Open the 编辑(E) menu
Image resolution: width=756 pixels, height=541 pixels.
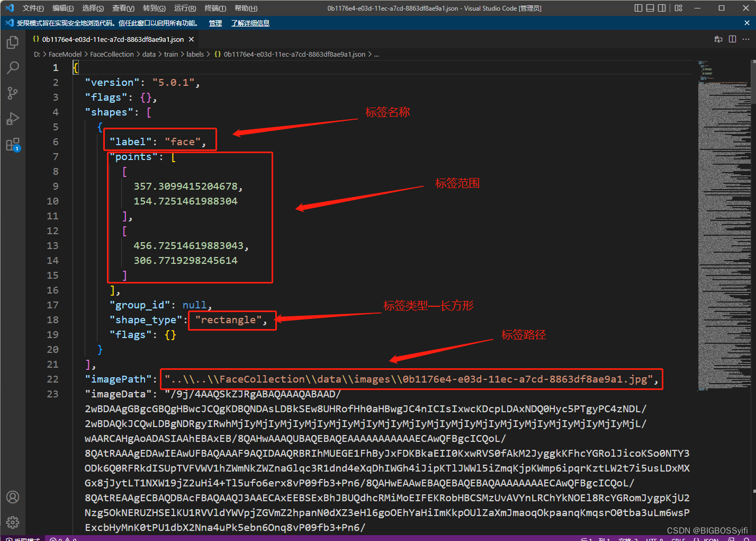[x=63, y=8]
